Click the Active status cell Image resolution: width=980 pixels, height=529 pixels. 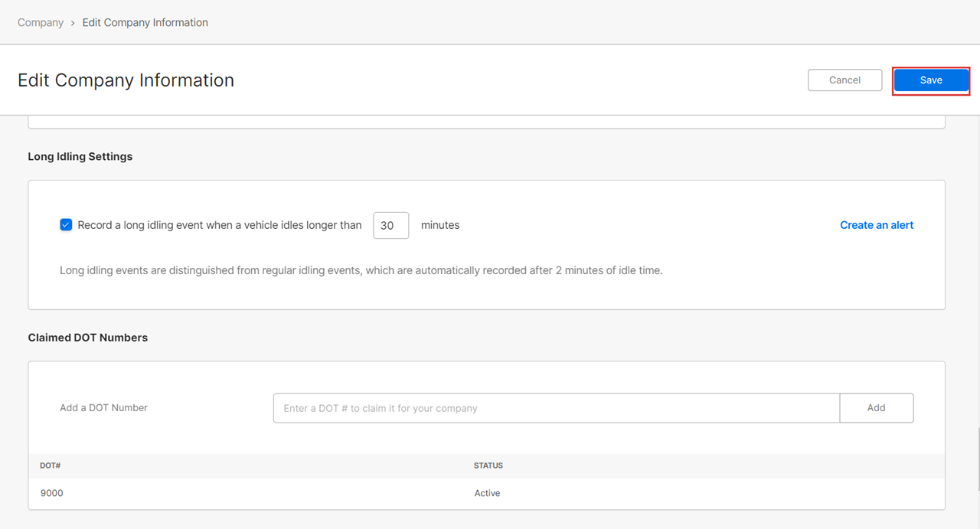click(x=487, y=493)
